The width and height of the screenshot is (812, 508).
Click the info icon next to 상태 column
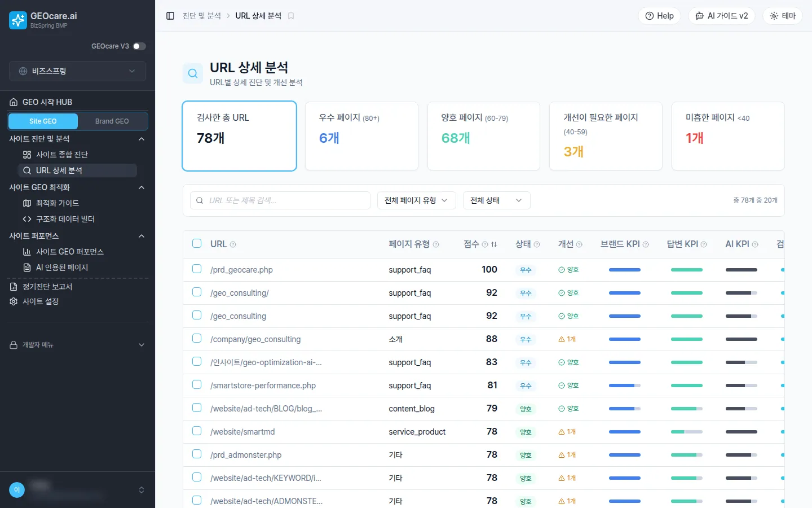coord(537,244)
